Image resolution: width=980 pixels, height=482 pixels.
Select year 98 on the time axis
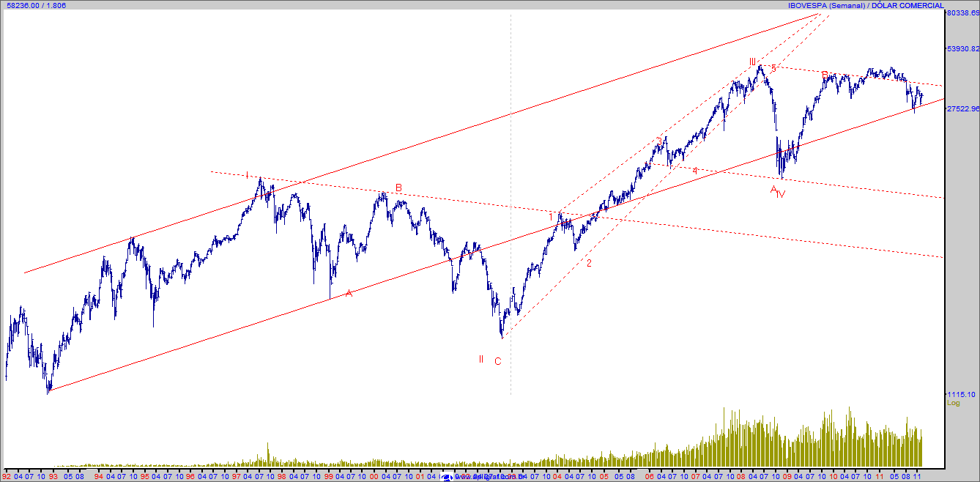[282, 476]
